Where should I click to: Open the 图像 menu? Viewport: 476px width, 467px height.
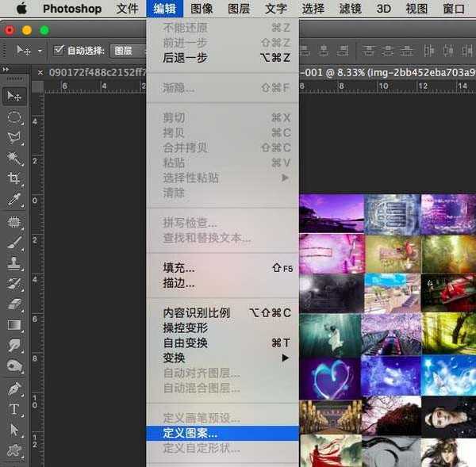(202, 9)
